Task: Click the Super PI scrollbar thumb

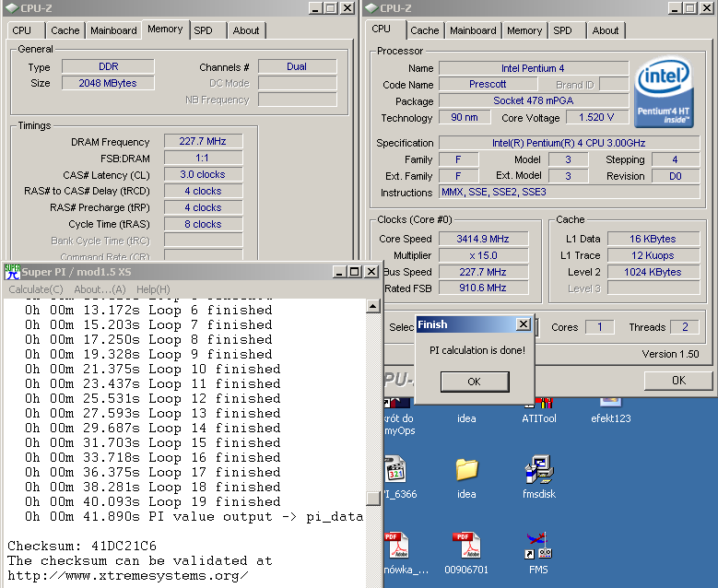Action: click(x=373, y=499)
